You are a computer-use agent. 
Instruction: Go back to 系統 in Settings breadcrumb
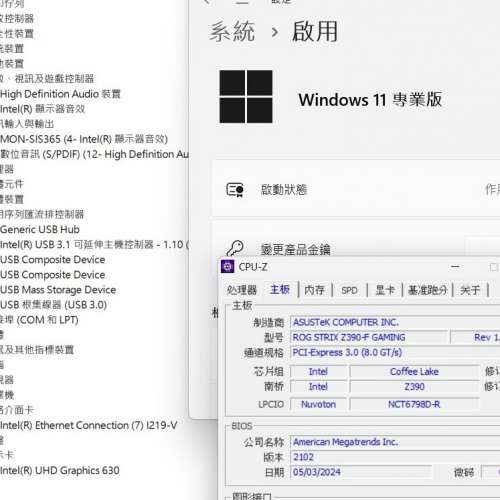point(232,31)
